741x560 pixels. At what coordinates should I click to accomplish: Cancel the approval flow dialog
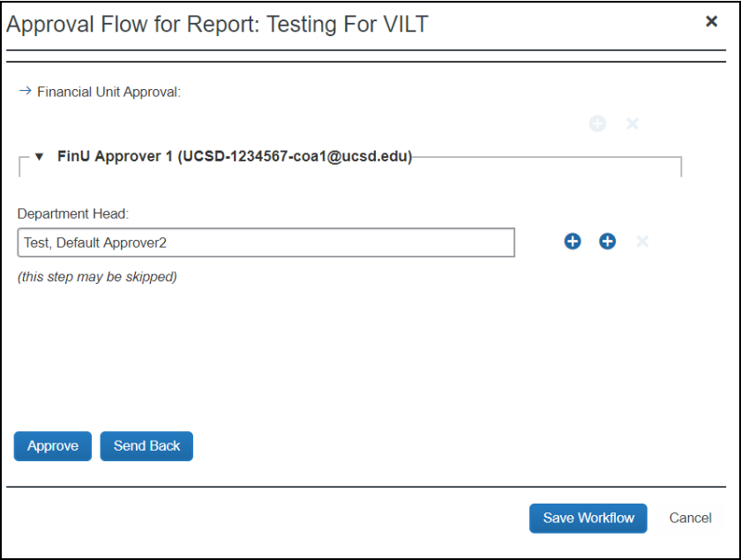[690, 519]
